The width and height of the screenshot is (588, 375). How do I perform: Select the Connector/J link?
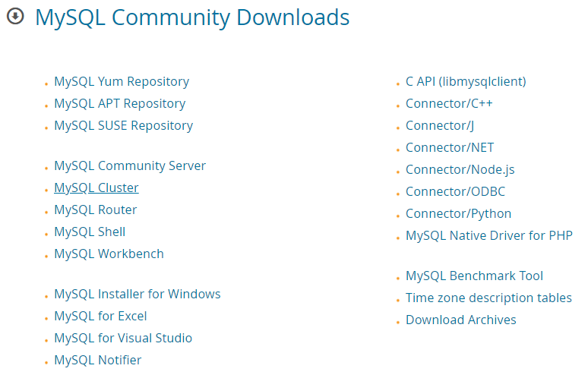click(x=440, y=126)
